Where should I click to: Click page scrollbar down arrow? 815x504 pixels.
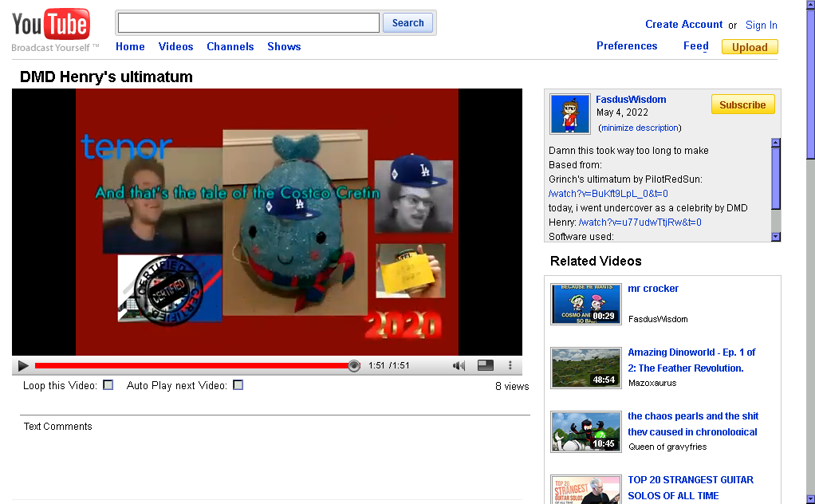pyautogui.click(x=810, y=499)
